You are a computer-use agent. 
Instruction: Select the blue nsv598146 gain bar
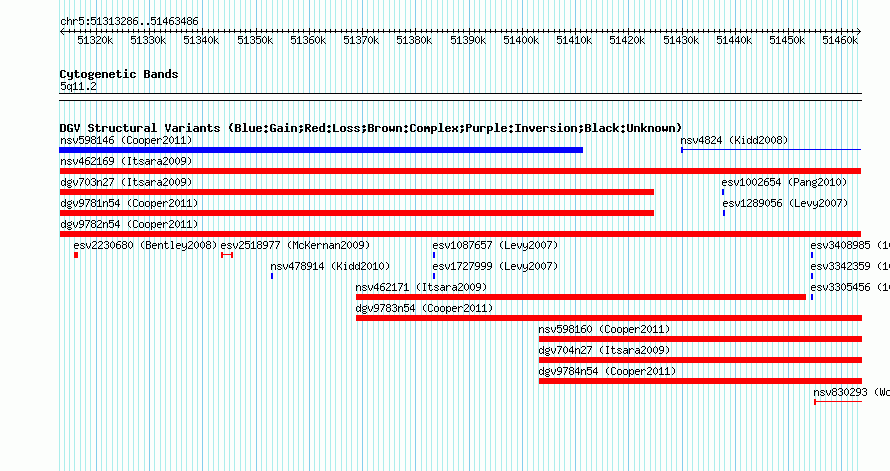point(321,150)
